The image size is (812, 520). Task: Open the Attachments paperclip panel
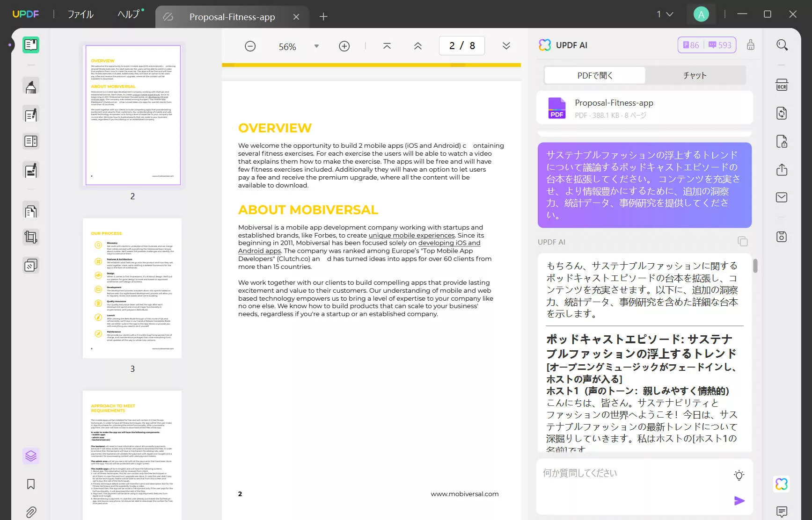coord(31,512)
